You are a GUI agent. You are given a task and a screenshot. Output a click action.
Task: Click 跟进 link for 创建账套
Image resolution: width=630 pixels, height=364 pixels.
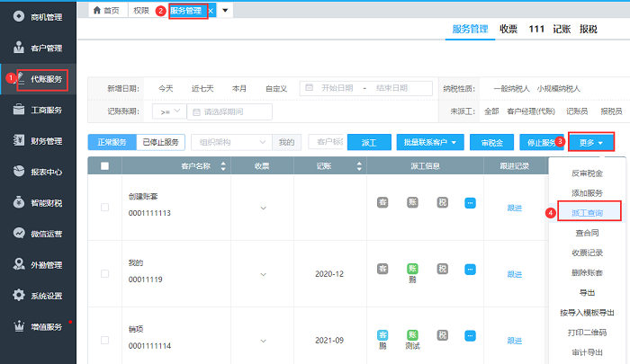point(515,208)
